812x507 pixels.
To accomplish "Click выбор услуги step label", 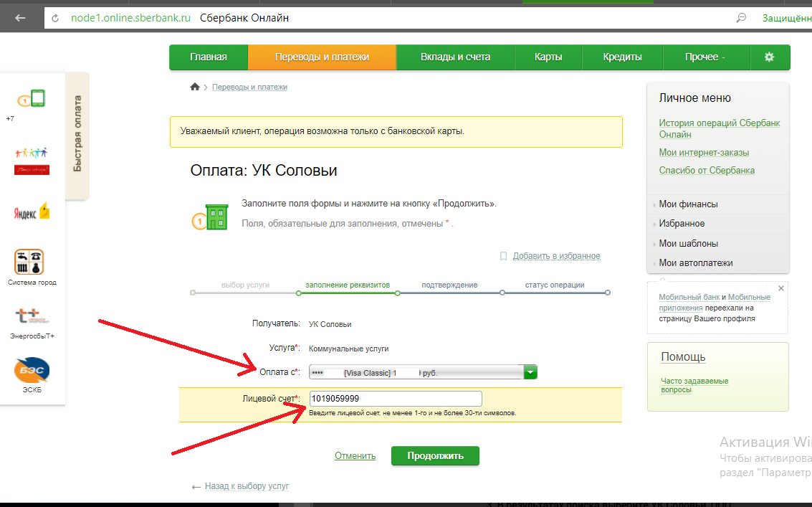I will [245, 285].
